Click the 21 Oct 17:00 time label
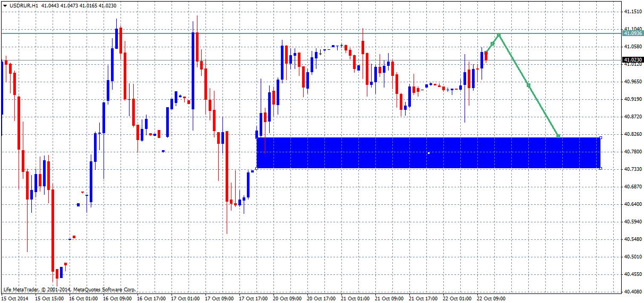644x303 pixels. pos(423,298)
